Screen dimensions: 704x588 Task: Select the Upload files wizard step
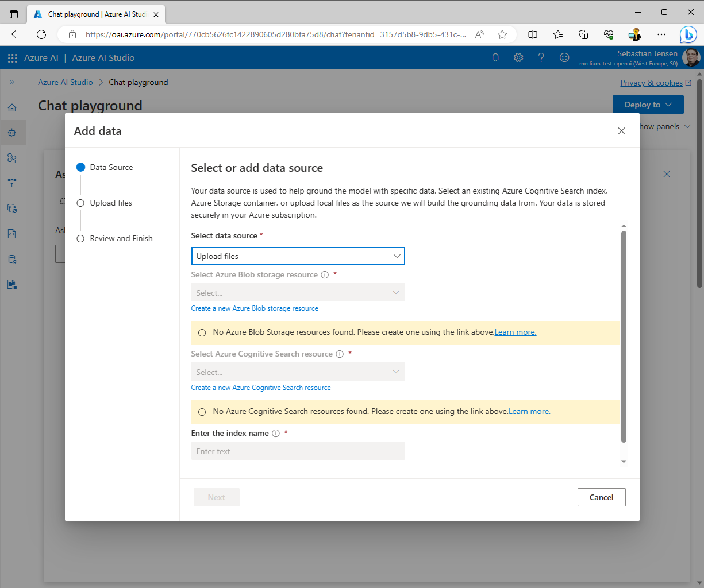pyautogui.click(x=110, y=203)
